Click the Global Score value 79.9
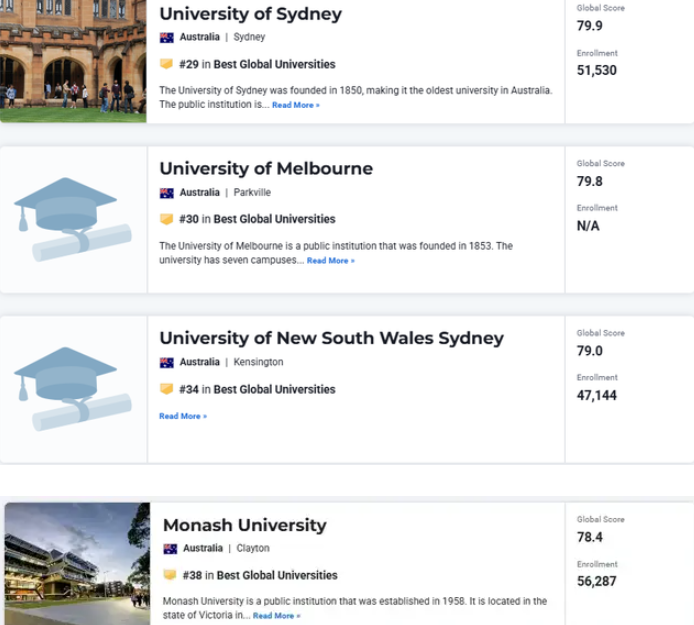 tap(590, 26)
